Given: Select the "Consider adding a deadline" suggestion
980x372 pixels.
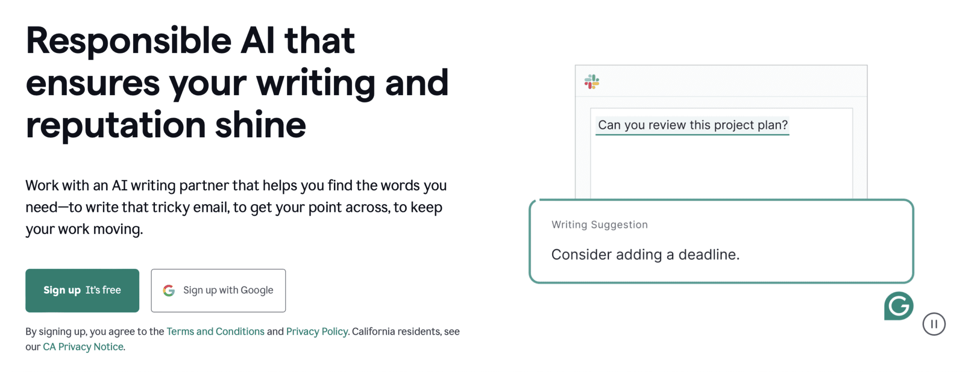Looking at the screenshot, I should pyautogui.click(x=645, y=255).
